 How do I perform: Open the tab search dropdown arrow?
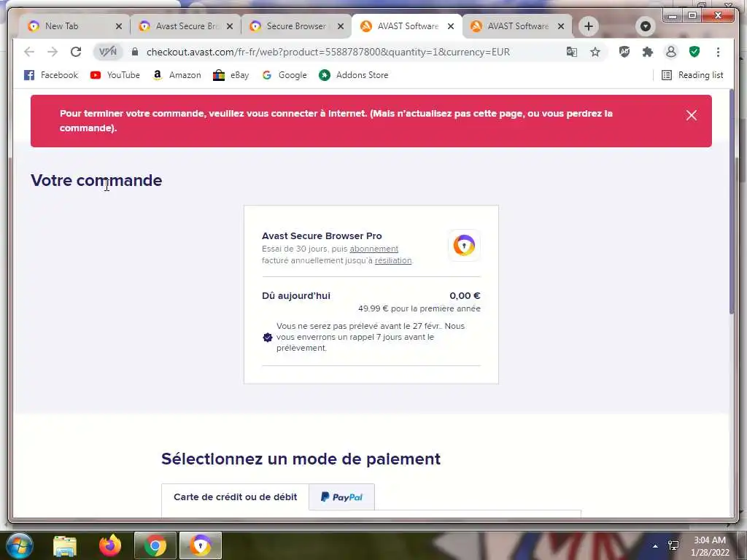point(646,26)
